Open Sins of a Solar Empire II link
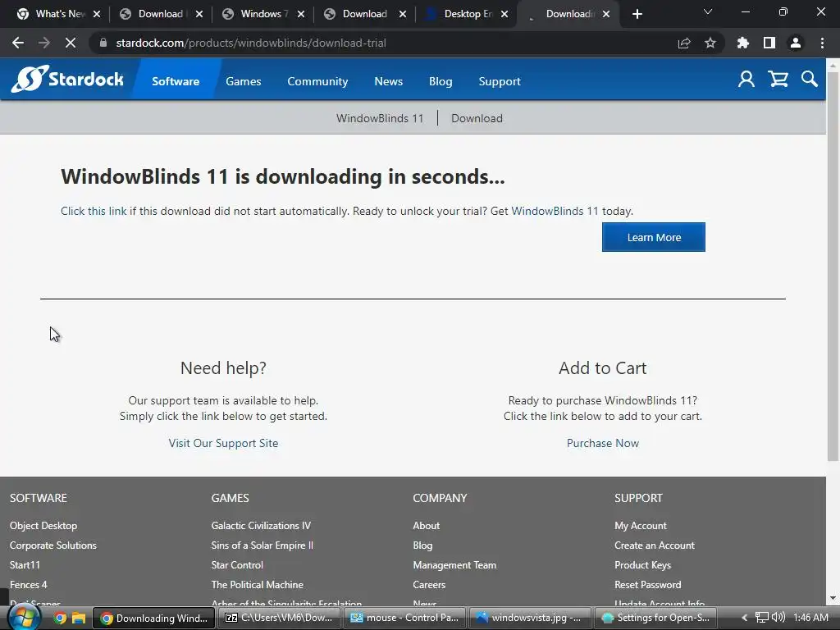The image size is (840, 630). pyautogui.click(x=262, y=546)
